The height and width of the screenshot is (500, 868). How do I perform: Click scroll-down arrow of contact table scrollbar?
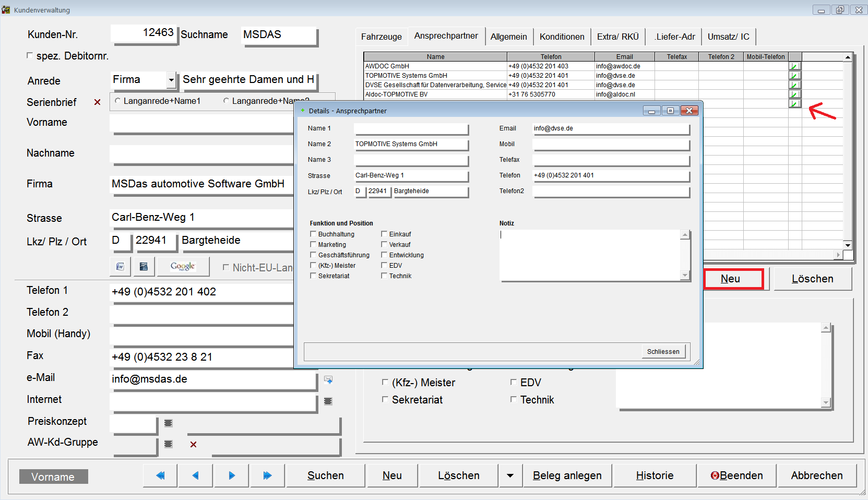click(848, 245)
